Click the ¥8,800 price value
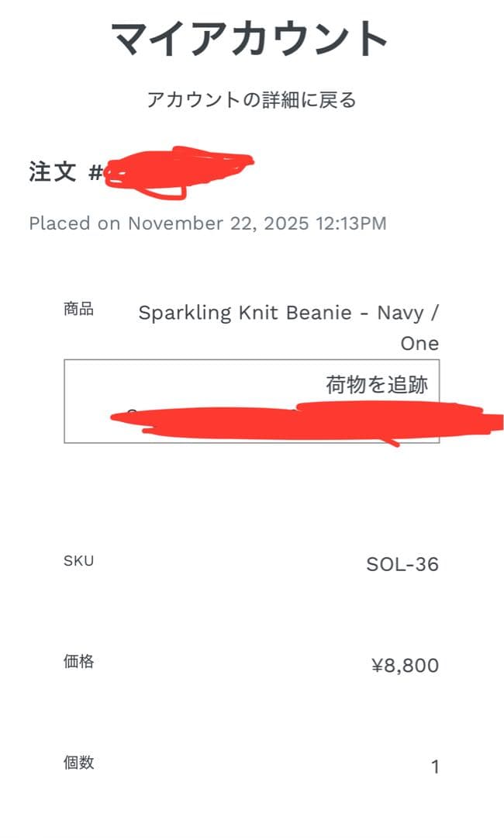Viewport: 504px width, 838px height. point(404,665)
